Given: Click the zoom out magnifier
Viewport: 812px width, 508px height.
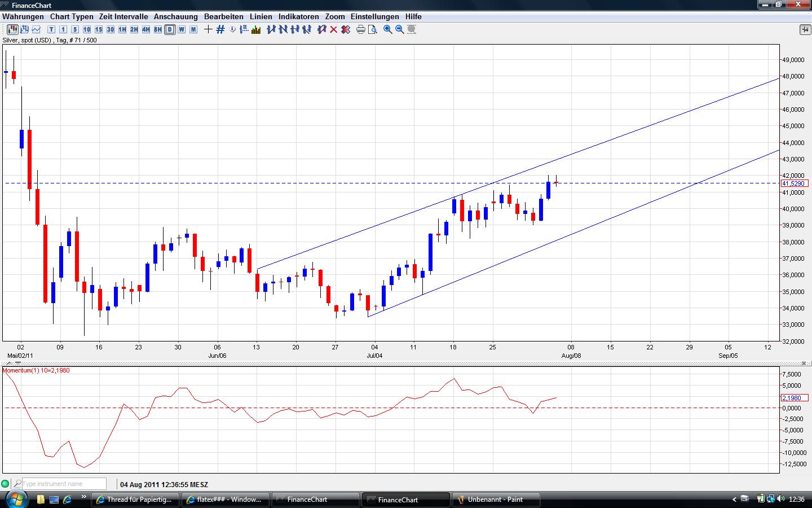Looking at the screenshot, I should (400, 29).
